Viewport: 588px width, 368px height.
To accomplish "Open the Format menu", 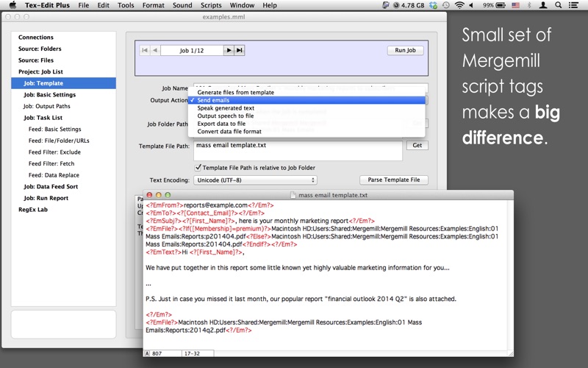I will tap(154, 5).
